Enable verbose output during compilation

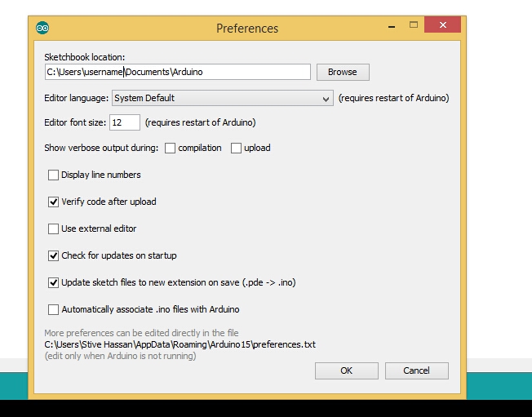click(x=170, y=148)
